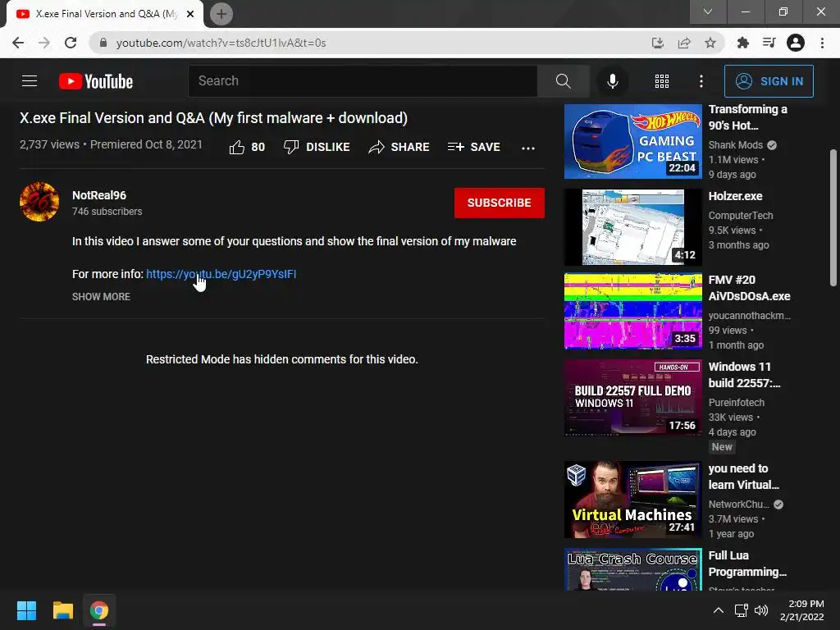Subscribe to NotReal96 channel

point(500,203)
